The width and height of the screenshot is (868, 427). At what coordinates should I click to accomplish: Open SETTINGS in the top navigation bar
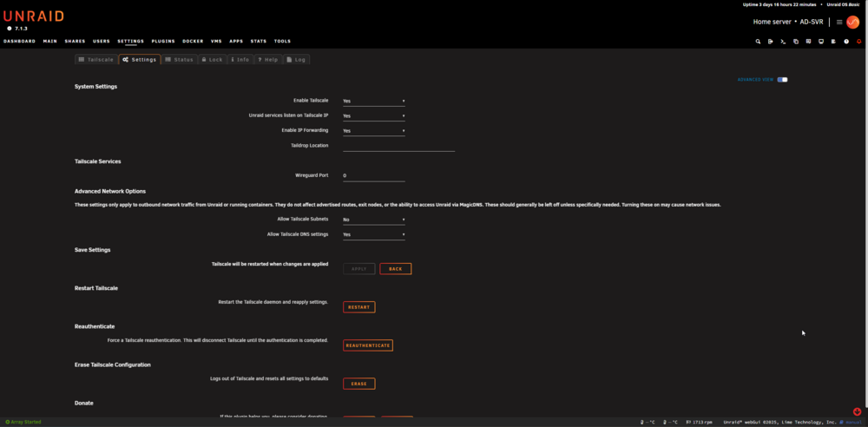[x=131, y=42]
